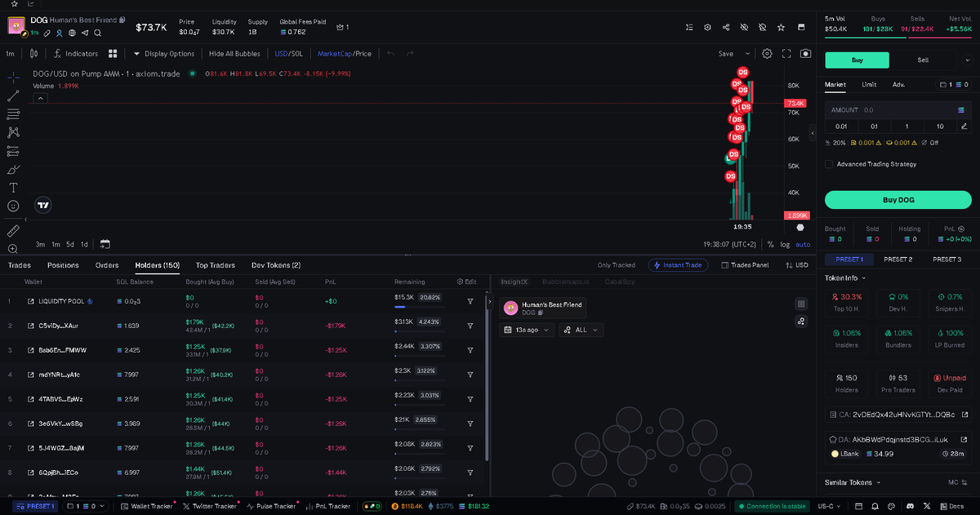Toggle the Trades Panel
Image resolution: width=980 pixels, height=515 pixels.
pyautogui.click(x=745, y=265)
